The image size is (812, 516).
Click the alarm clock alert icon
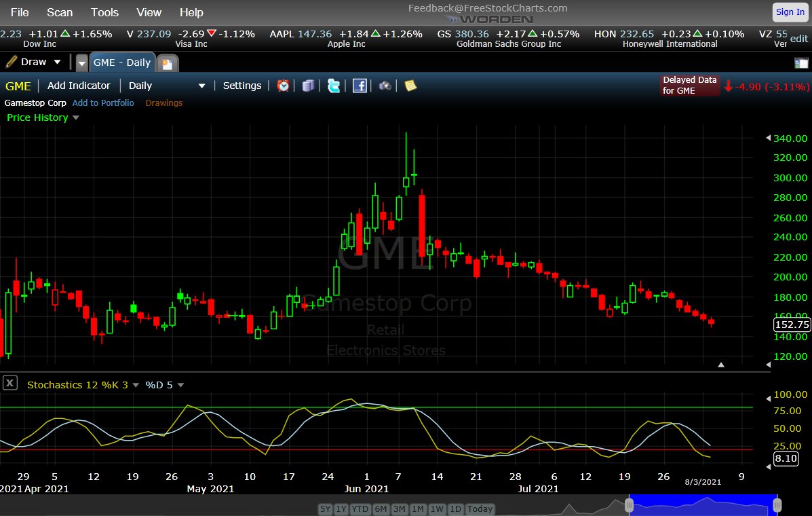tap(283, 86)
